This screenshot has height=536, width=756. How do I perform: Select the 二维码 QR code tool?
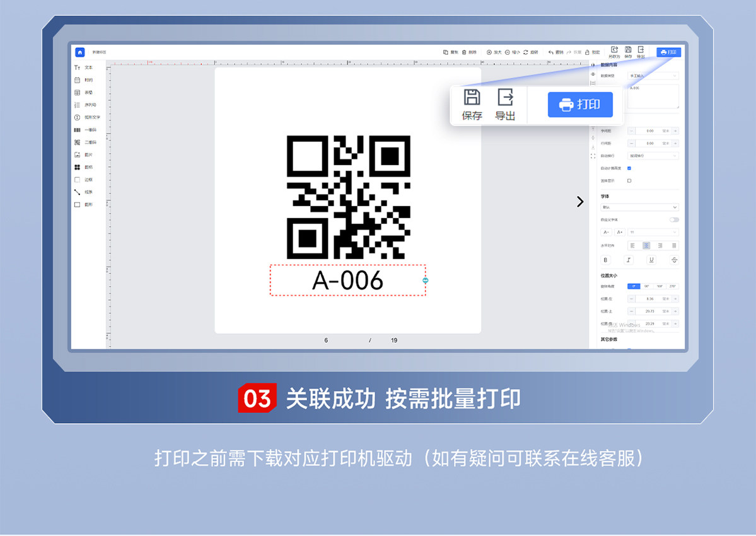85,142
